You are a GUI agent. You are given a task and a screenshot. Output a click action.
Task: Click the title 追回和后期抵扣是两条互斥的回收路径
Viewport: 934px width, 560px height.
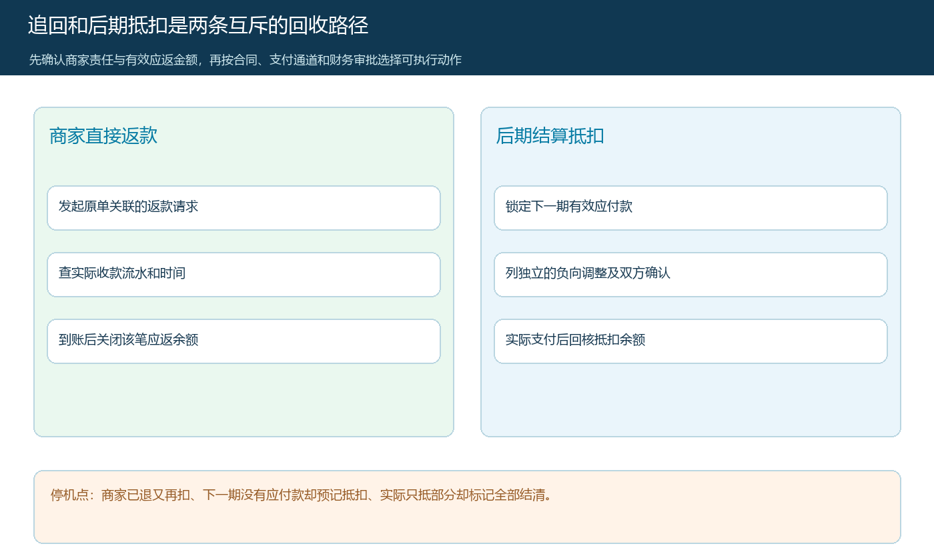[x=198, y=25]
